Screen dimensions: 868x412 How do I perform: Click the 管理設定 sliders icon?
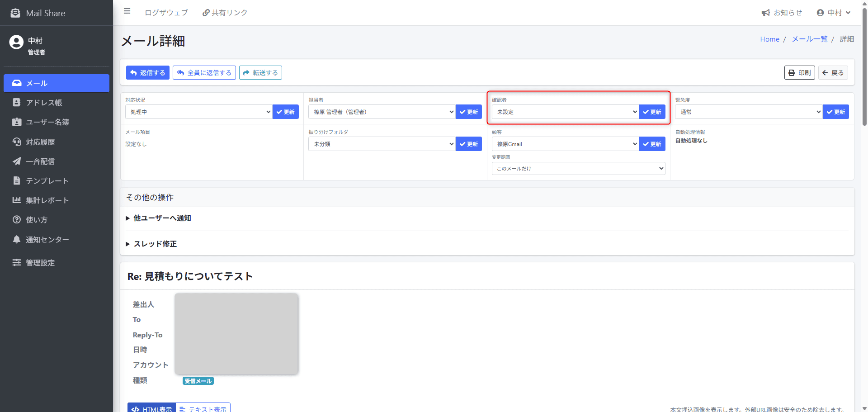point(17,262)
